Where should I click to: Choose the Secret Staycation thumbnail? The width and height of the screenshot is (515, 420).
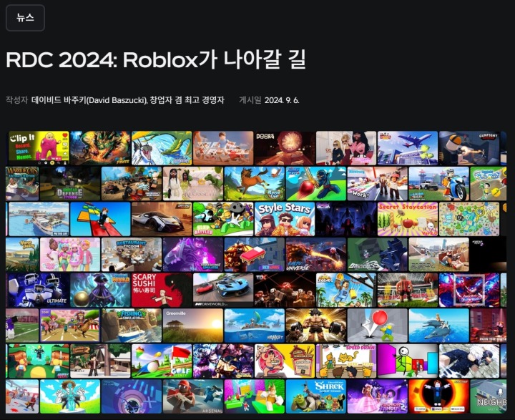[x=407, y=219]
